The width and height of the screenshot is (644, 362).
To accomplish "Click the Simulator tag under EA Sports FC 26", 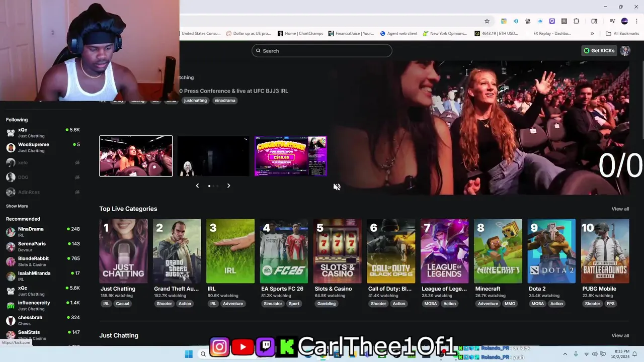I will [273, 304].
